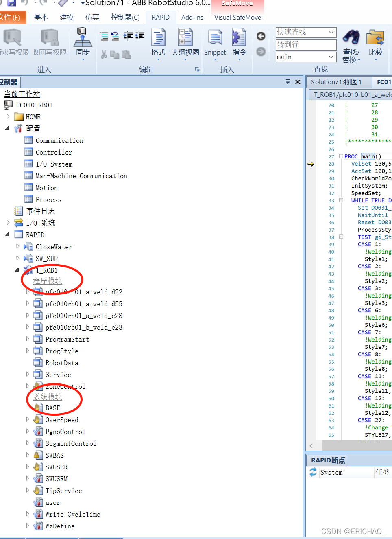Open the I/O System configuration topic
The image size is (392, 539).
pyautogui.click(x=54, y=164)
